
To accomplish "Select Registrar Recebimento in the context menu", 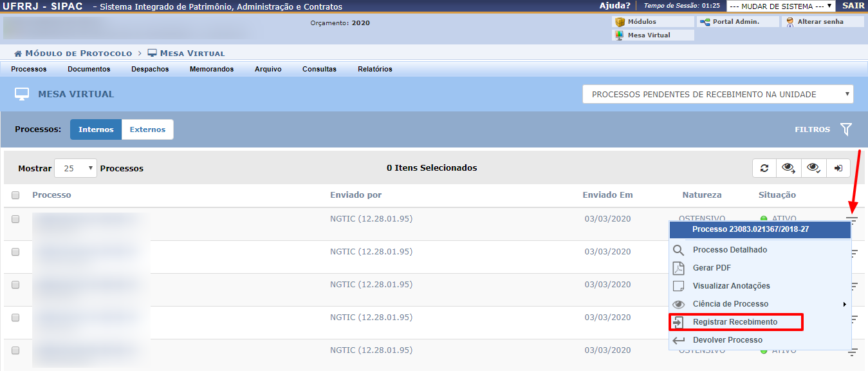I will pos(735,322).
